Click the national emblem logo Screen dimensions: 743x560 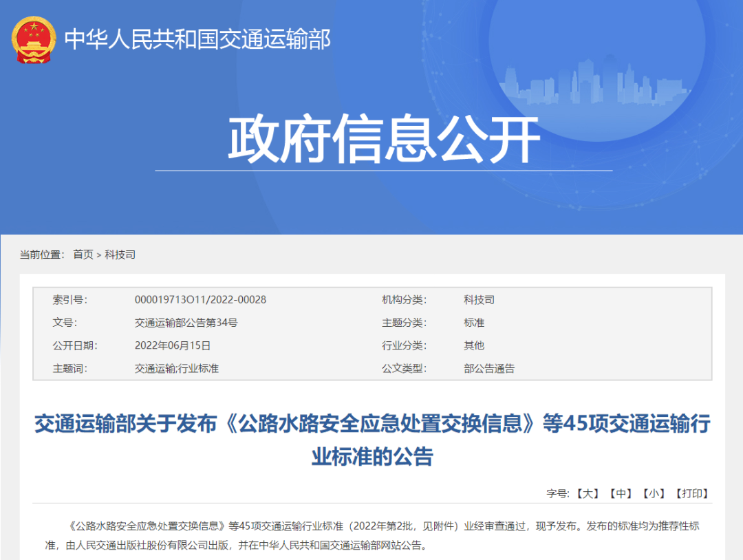coord(33,39)
